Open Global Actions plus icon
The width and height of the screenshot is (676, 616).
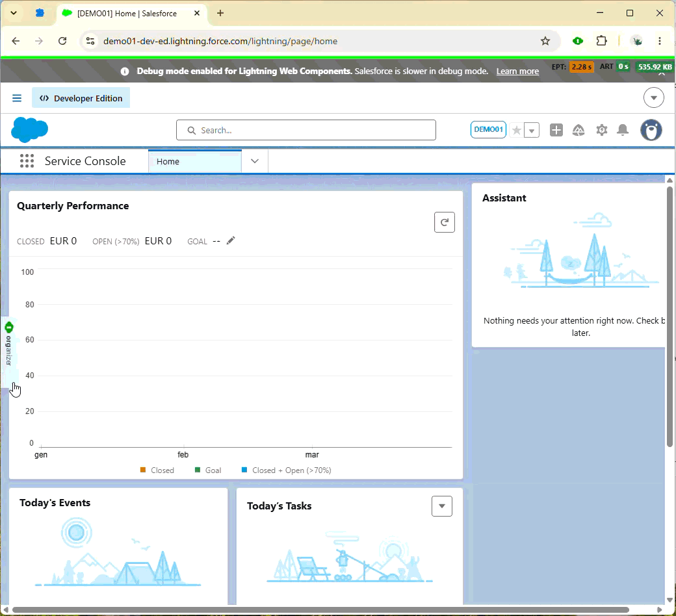[556, 130]
